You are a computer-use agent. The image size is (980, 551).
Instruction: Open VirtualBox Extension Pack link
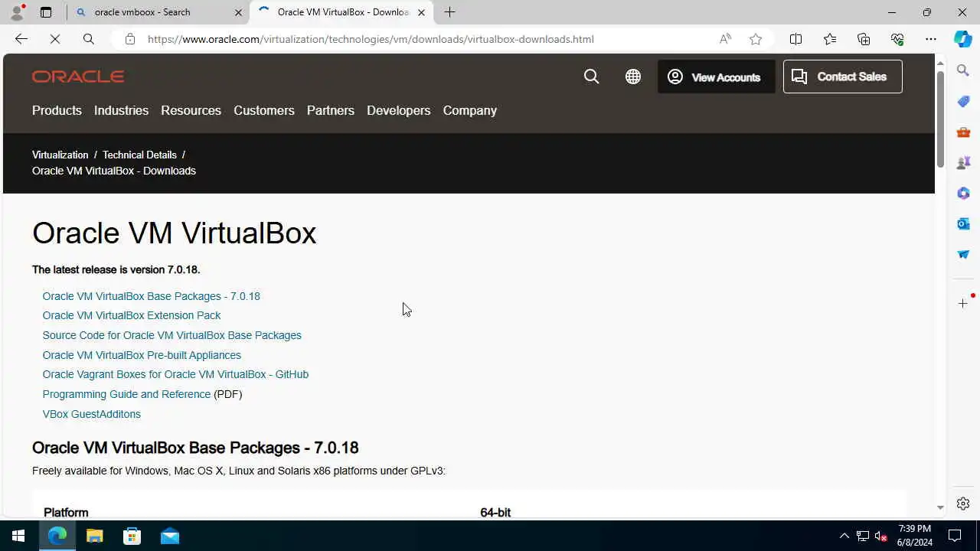(132, 315)
